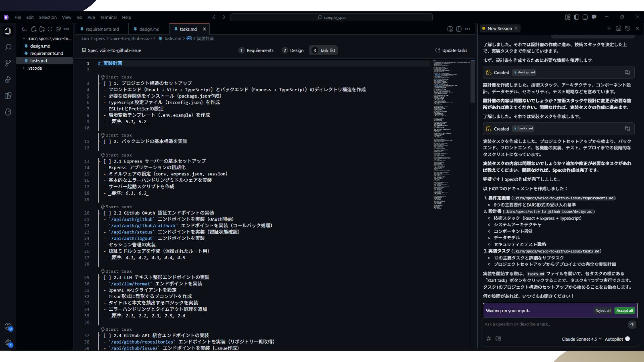The width and height of the screenshot is (644, 362).
Task: Open the Kiro ghost panel in activity bar
Action: pyautogui.click(x=8, y=112)
